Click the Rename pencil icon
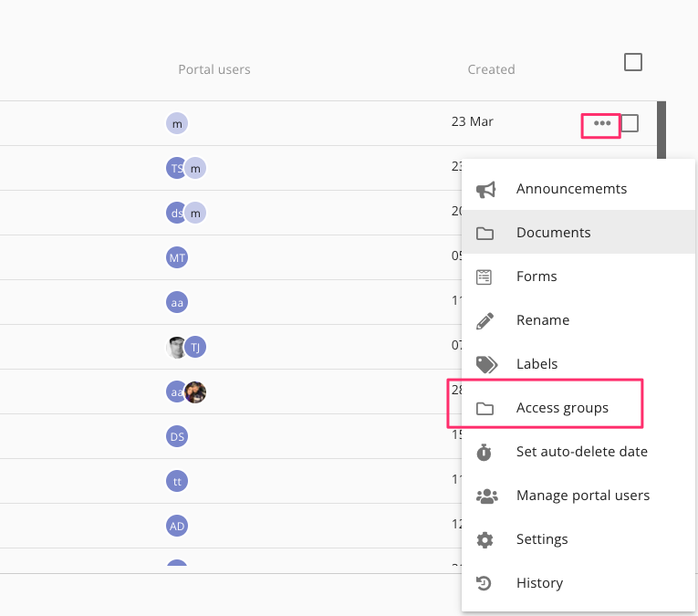 pyautogui.click(x=485, y=320)
